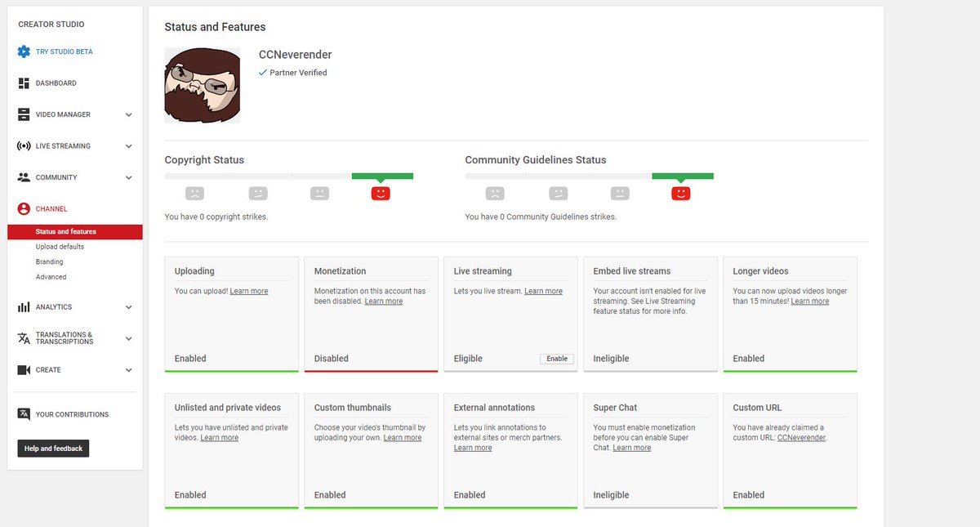This screenshot has width=980, height=527.
Task: Click the Embed live streams card title
Action: [632, 271]
